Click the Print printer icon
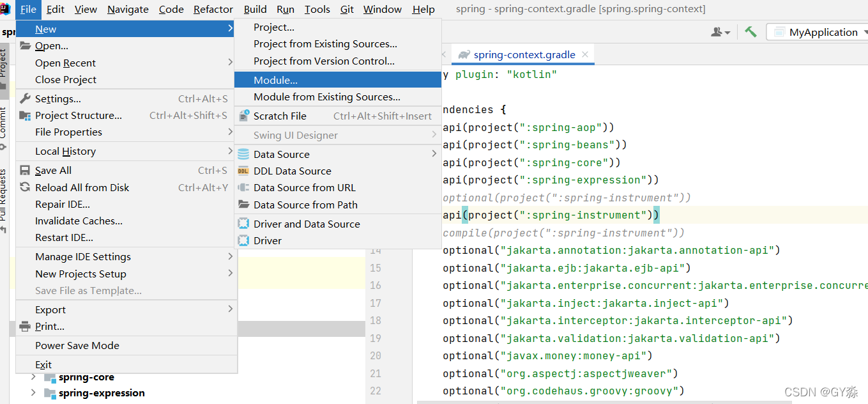Image resolution: width=868 pixels, height=404 pixels. coord(25,326)
